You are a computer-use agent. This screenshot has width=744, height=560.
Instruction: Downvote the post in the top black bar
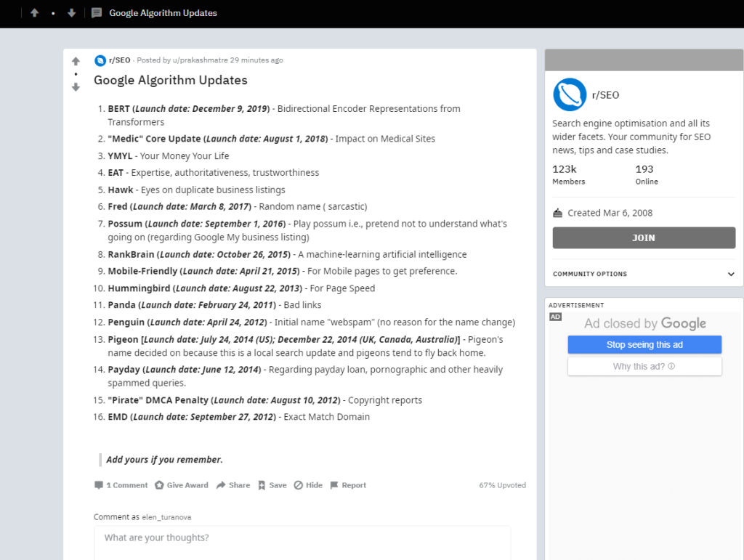[71, 13]
